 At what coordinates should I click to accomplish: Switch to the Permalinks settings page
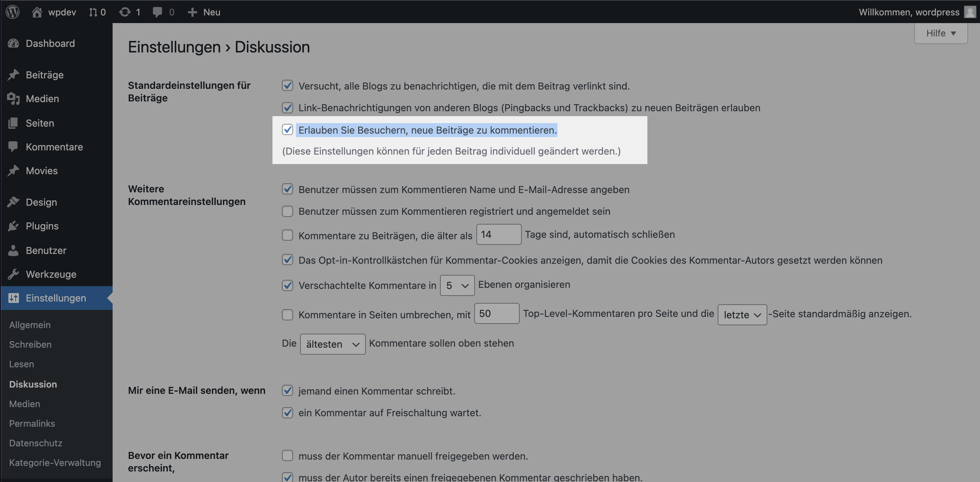(32, 424)
